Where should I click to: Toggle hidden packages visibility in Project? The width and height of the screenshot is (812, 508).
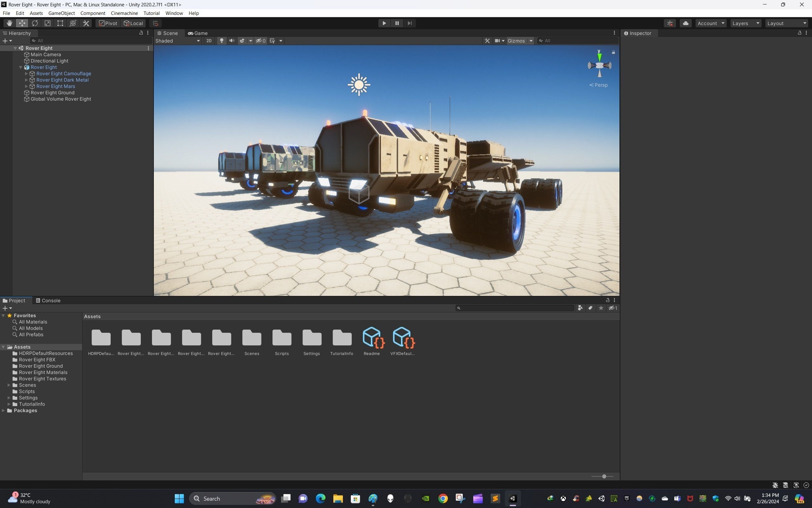613,308
